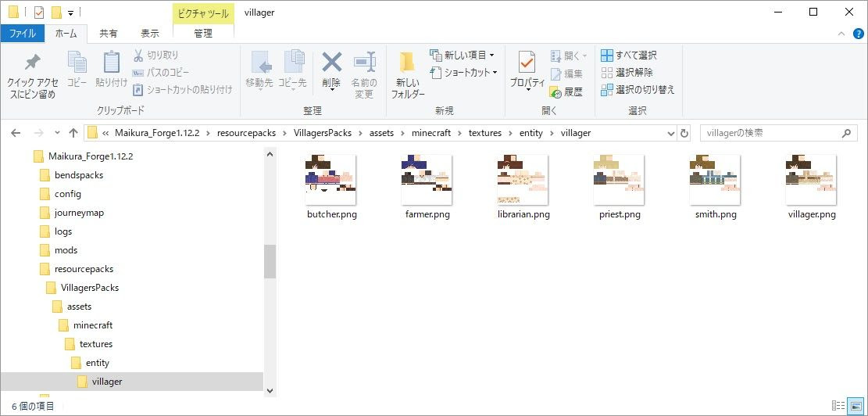868x416 pixels.
Task: Switch to the details view layout
Action: [x=838, y=406]
